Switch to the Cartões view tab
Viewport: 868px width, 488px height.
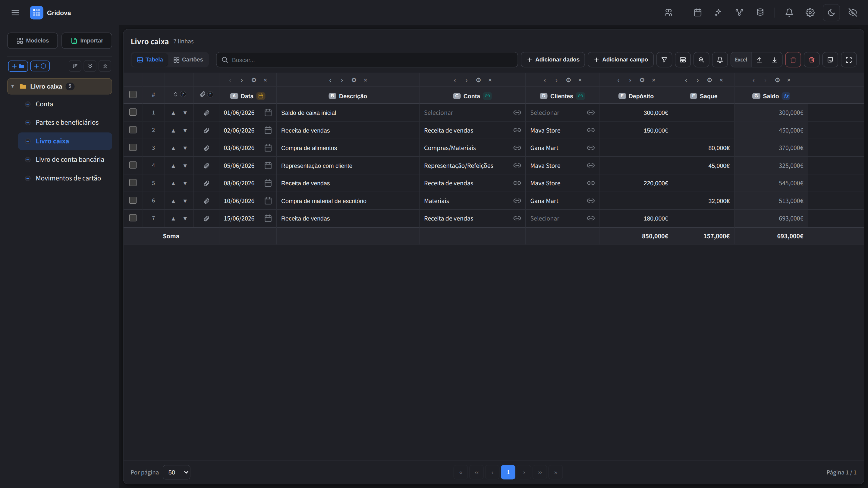point(188,60)
